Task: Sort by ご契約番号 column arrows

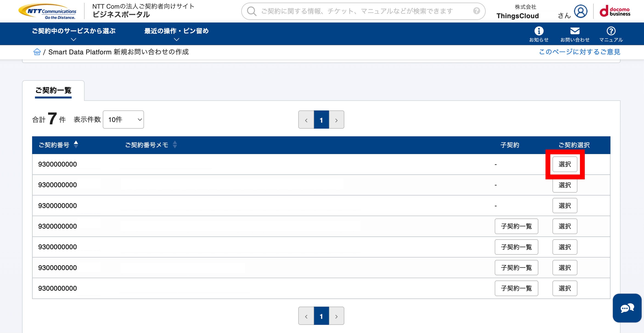Action: 76,144
